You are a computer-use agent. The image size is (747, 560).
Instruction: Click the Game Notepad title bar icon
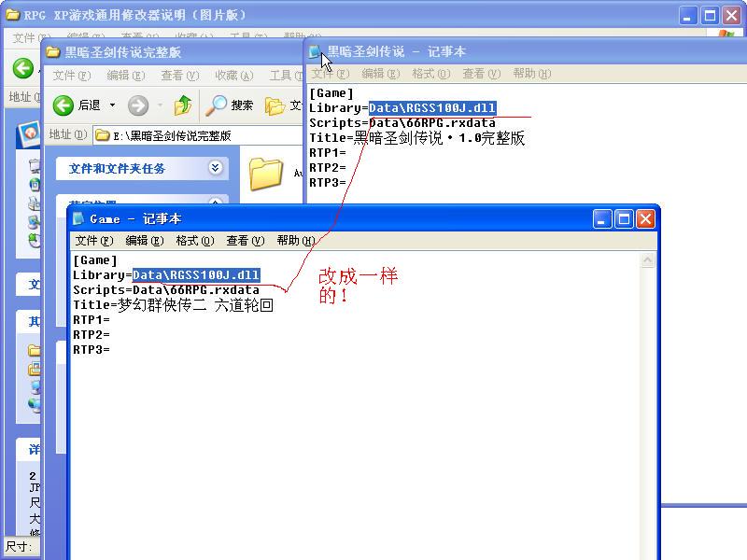pyautogui.click(x=78, y=218)
